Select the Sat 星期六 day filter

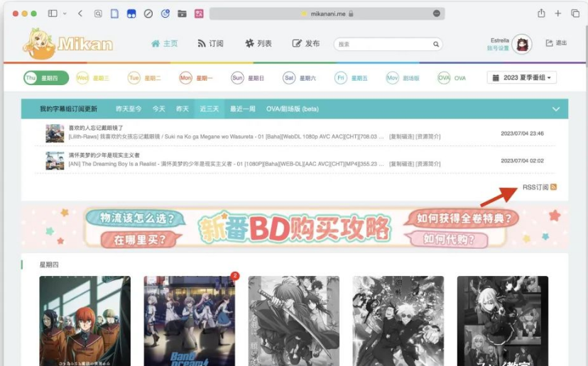[x=299, y=78]
